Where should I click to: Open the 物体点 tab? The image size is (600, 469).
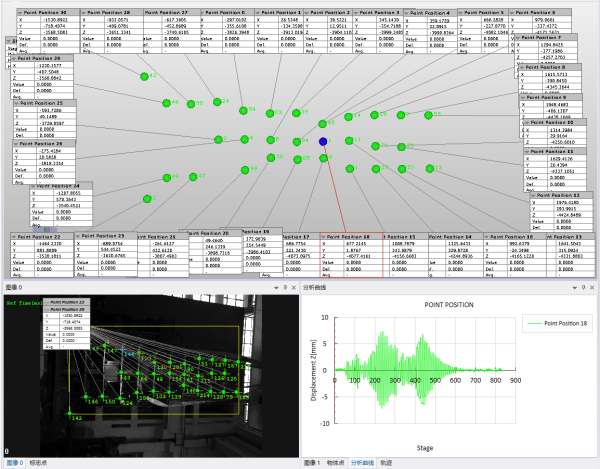[335, 463]
